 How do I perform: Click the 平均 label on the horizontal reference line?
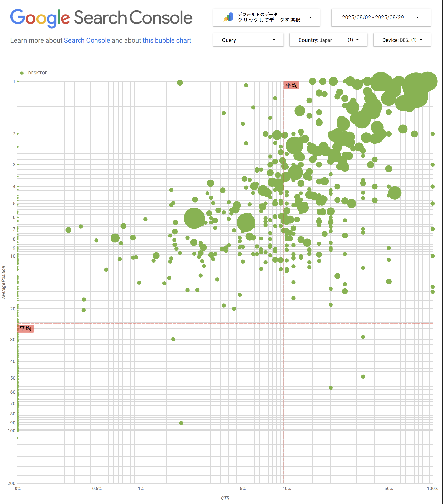[x=25, y=329]
